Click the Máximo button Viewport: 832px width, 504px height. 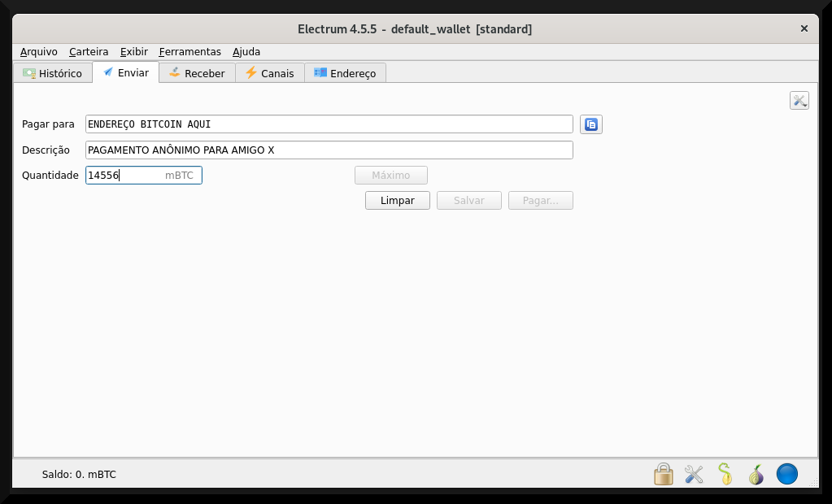click(x=391, y=175)
